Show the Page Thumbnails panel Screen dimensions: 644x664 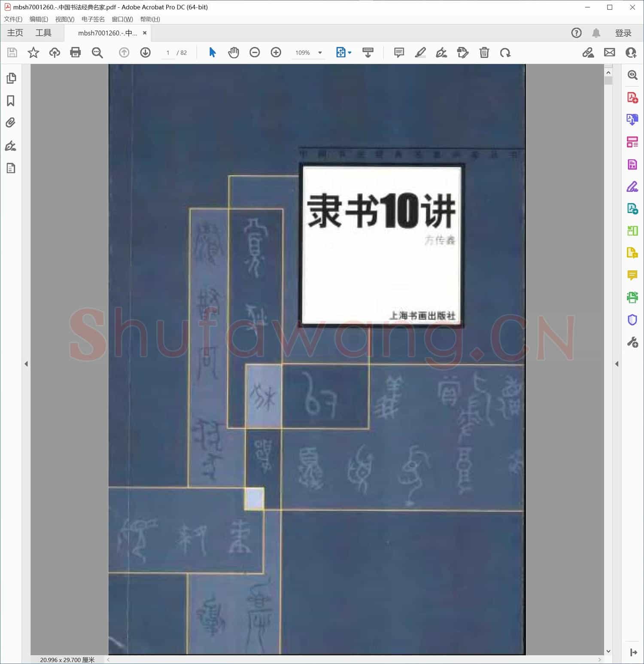(11, 78)
